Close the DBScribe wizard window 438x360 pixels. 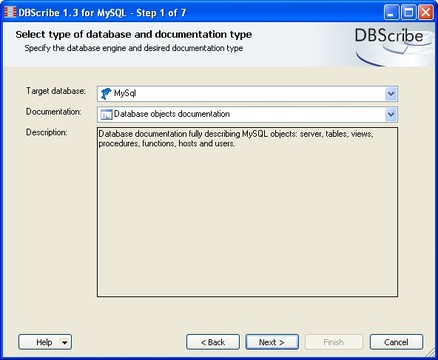426,13
